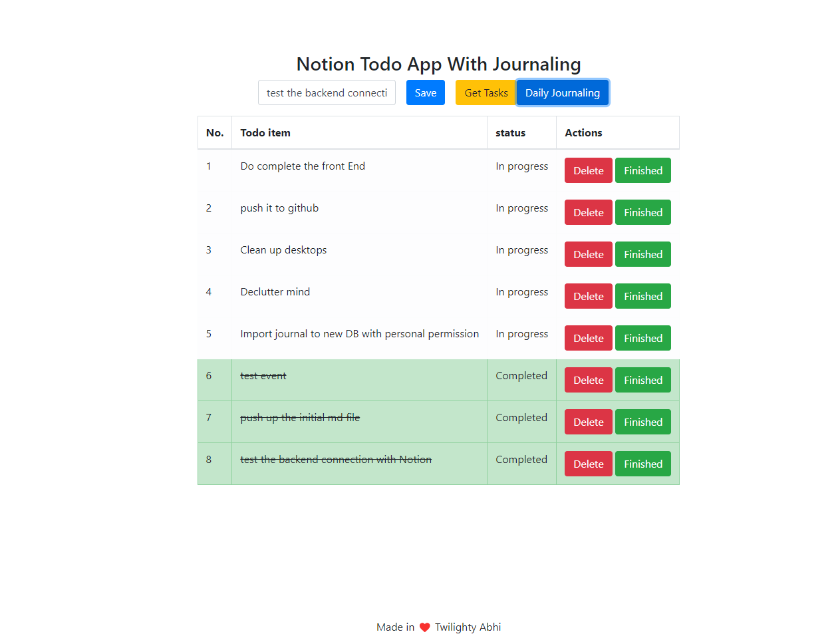Viewport: 838px width, 644px height.
Task: Delete the 'Import journal to new DB' task
Action: point(588,338)
